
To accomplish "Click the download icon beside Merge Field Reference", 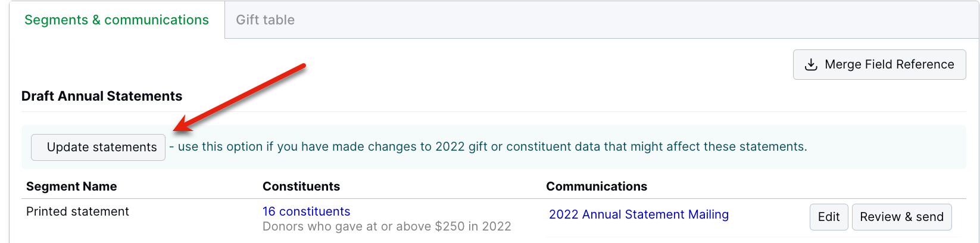I will point(810,64).
